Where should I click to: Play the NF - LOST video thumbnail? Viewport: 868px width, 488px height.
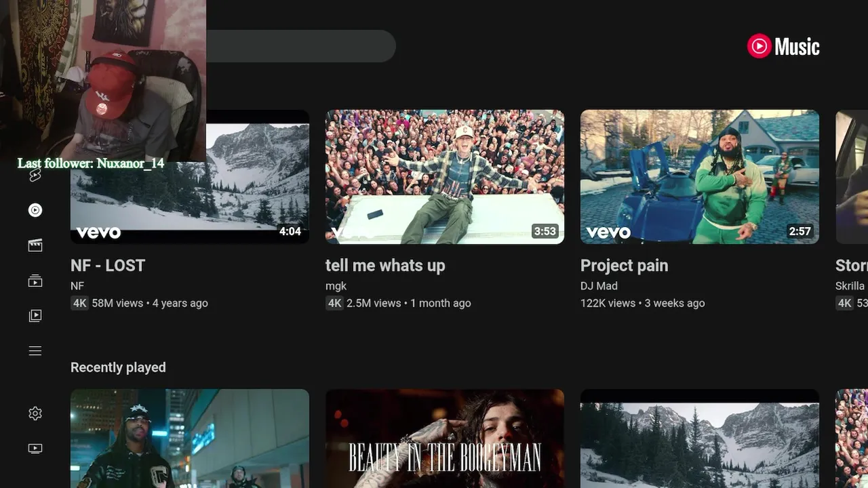coord(190,176)
